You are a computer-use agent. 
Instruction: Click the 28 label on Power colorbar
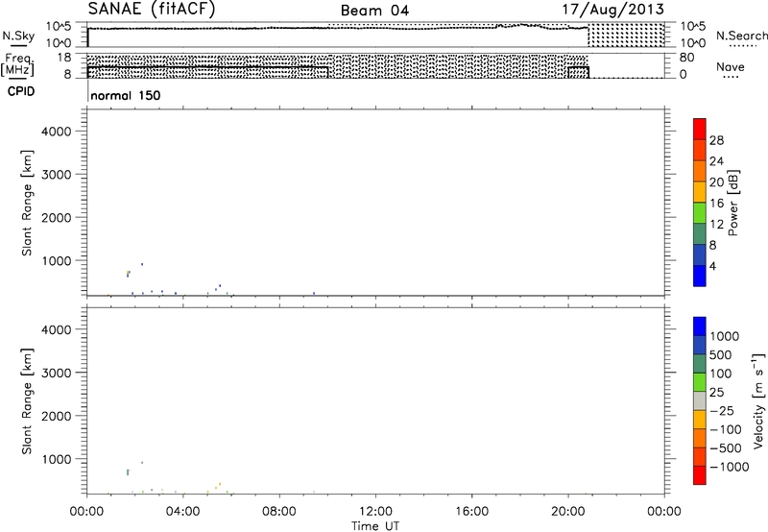click(716, 140)
